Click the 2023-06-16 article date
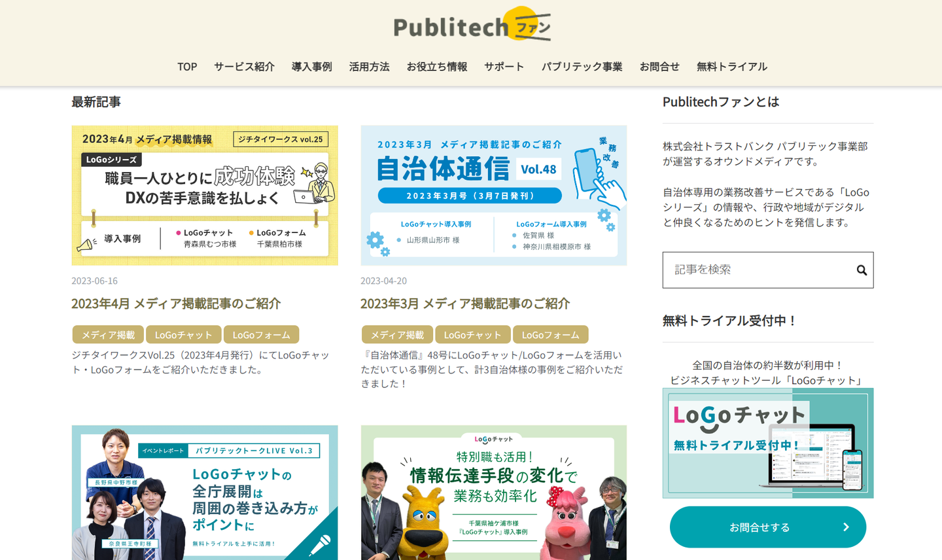The width and height of the screenshot is (942, 560). click(x=95, y=281)
